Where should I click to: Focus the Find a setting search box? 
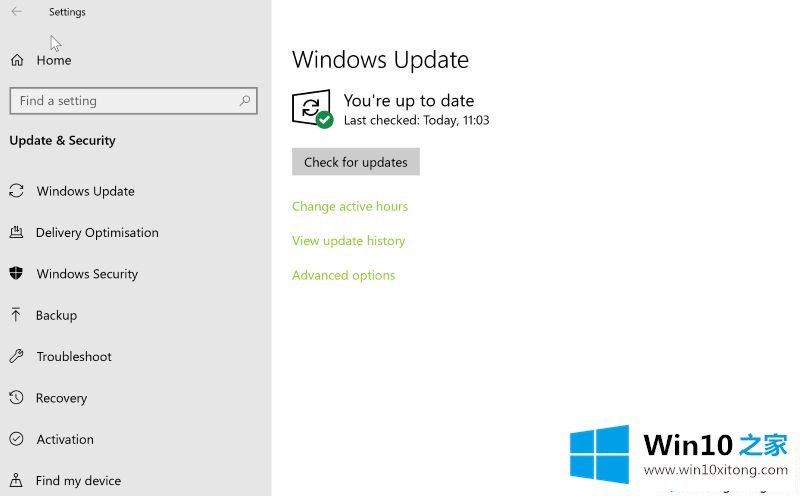pyautogui.click(x=133, y=101)
